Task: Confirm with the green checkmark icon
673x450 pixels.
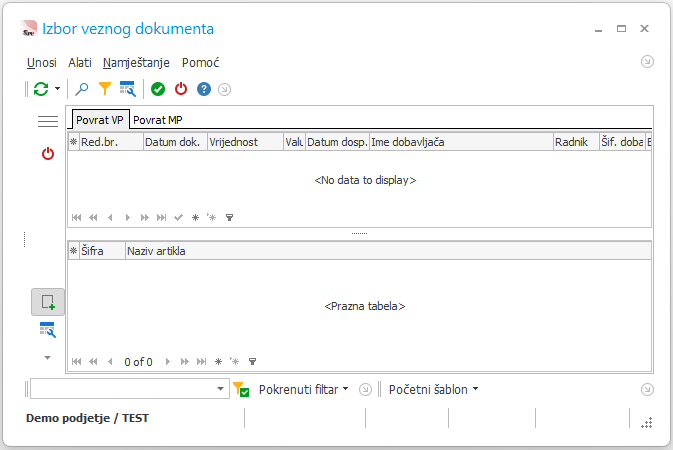Action: coord(158,89)
